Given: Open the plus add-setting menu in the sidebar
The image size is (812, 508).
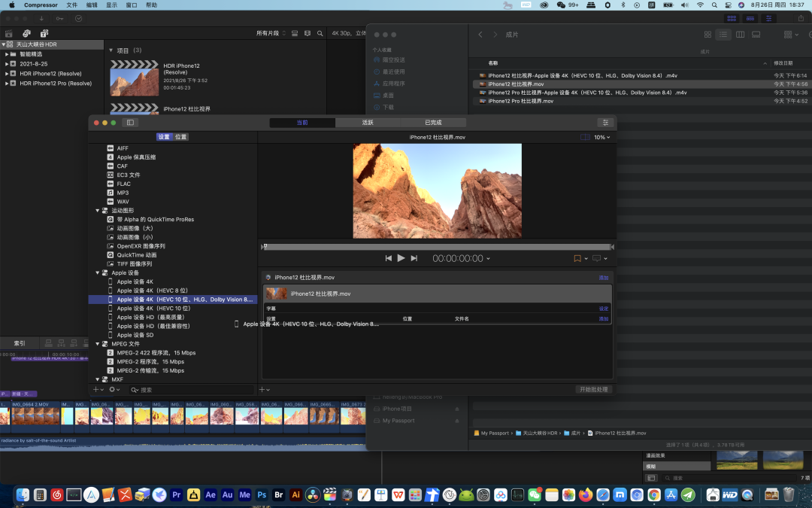Looking at the screenshot, I should 98,389.
